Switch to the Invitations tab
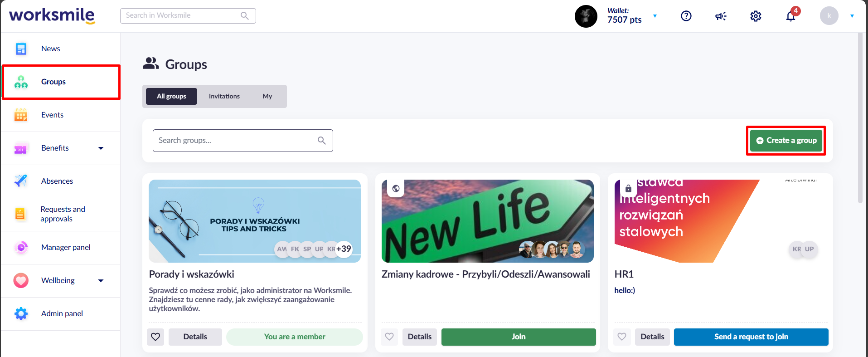 tap(224, 96)
